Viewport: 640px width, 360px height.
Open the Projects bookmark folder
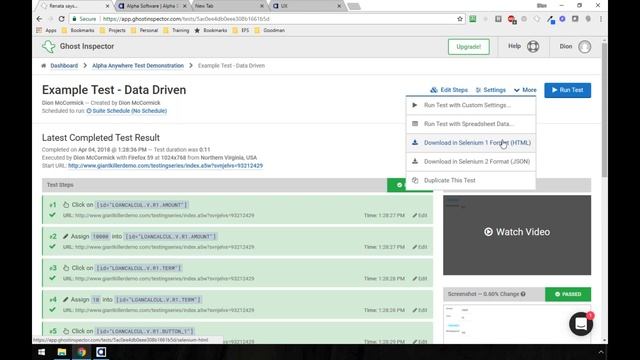[x=113, y=30]
